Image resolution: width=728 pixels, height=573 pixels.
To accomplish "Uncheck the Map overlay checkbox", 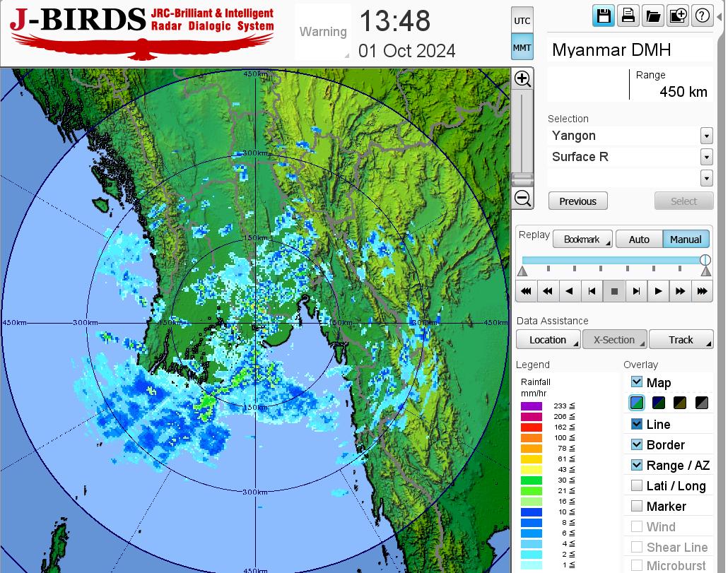I will pos(637,382).
